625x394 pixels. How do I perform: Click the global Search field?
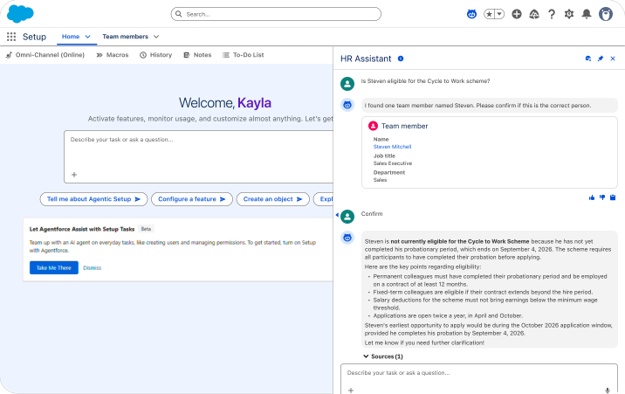point(276,14)
